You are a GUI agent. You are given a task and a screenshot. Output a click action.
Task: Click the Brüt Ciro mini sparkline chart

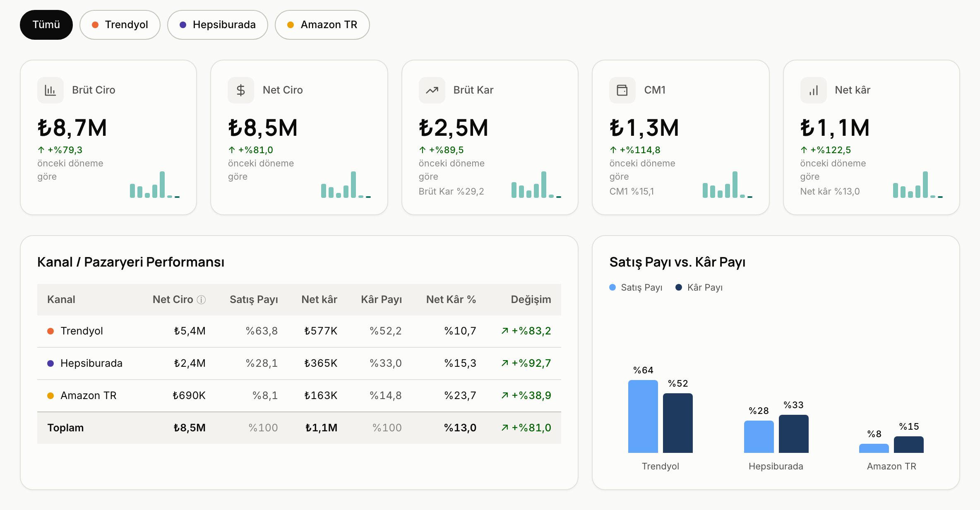tap(155, 185)
